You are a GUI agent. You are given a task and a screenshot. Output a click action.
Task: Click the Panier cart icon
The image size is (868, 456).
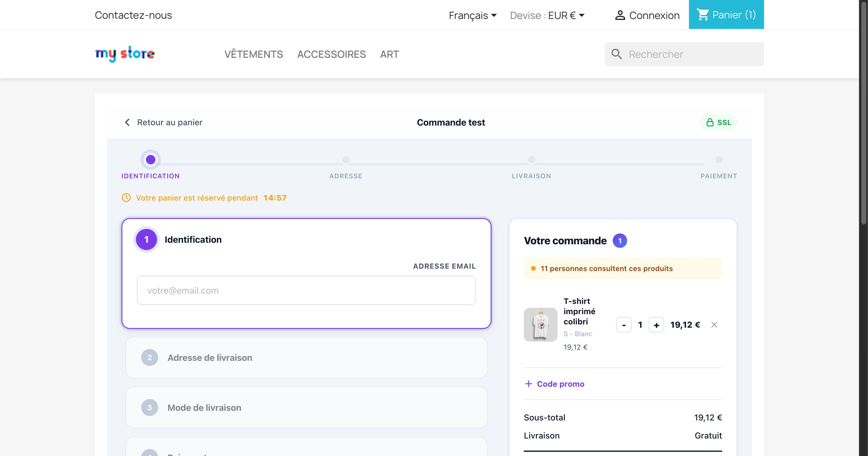click(x=703, y=15)
